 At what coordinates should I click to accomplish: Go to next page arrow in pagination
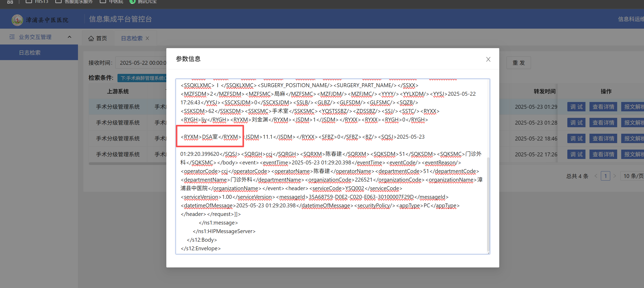point(615,176)
